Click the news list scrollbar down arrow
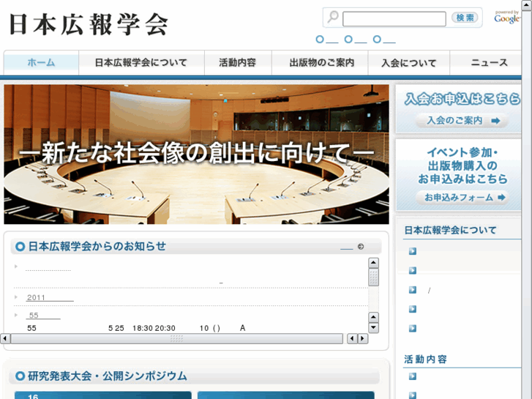Screen dimensions: 532x399 tap(373, 328)
